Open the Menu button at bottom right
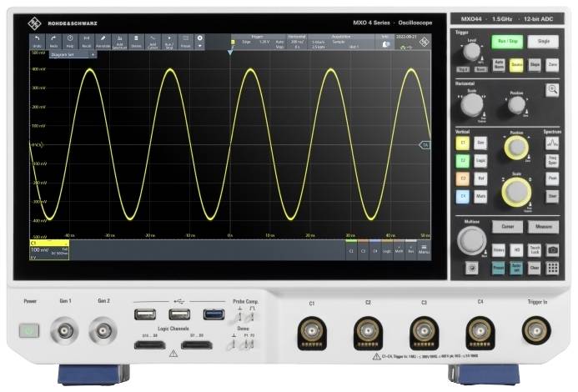 click(x=424, y=249)
